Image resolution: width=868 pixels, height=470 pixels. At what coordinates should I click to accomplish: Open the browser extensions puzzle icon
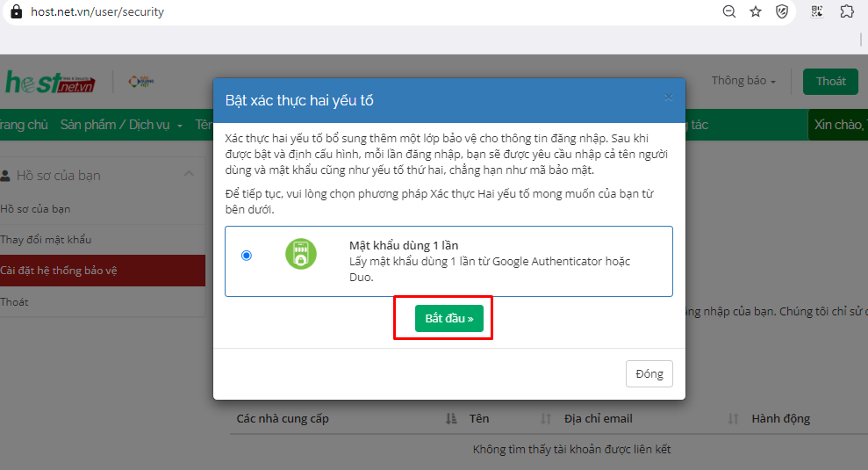pyautogui.click(x=846, y=11)
